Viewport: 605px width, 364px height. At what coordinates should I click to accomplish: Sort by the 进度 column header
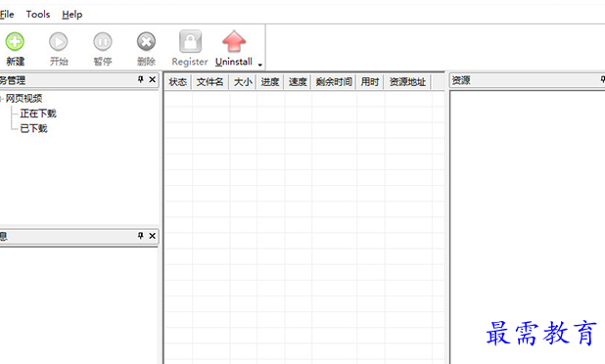point(270,82)
